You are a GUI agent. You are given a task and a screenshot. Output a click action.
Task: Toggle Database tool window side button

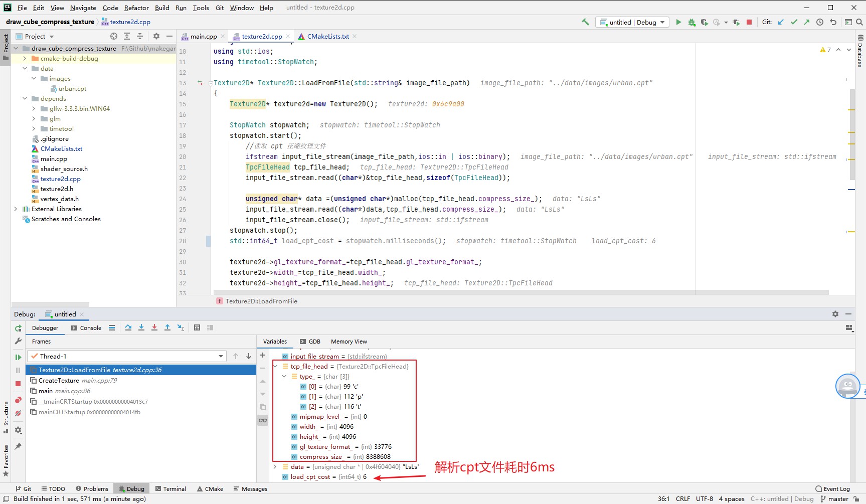coord(860,51)
